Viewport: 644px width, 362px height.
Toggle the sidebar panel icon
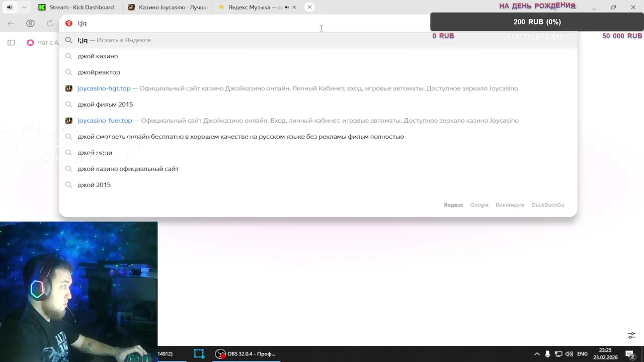pyautogui.click(x=11, y=43)
